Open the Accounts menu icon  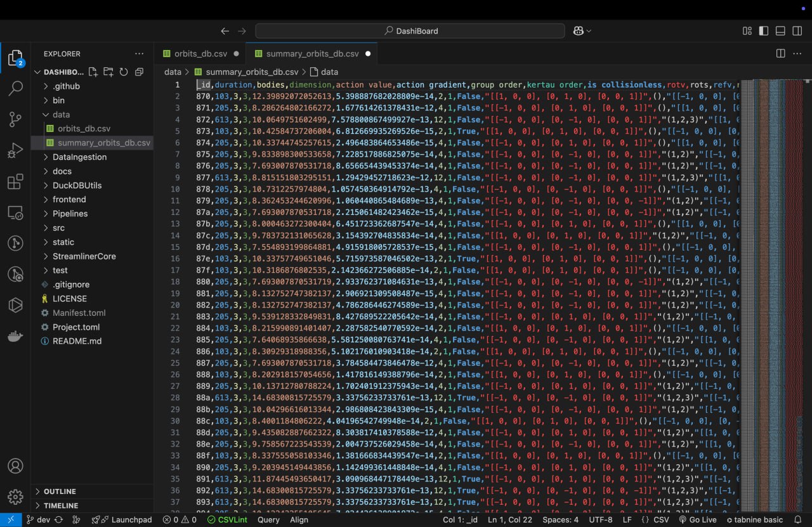tap(15, 465)
